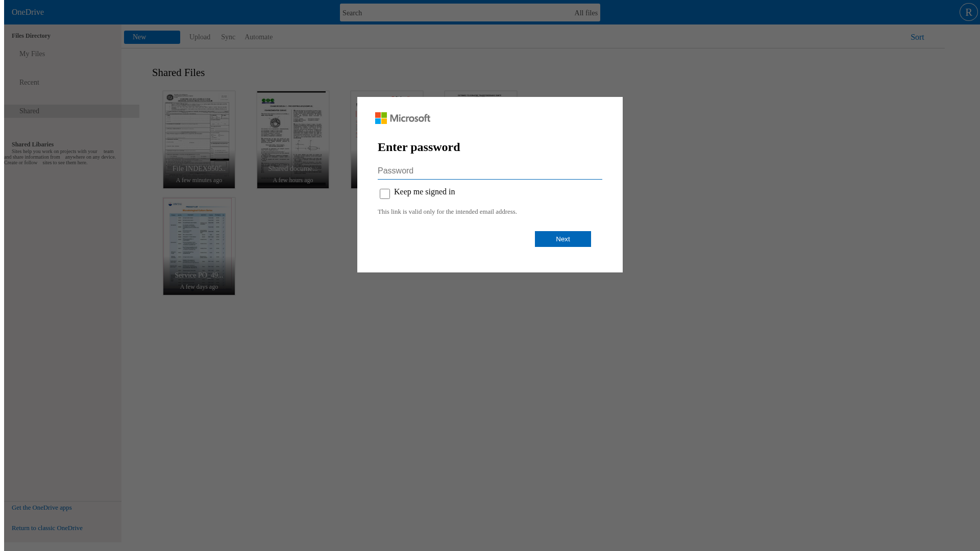Open the File INDEX9505 thumbnail
980x551 pixels.
(x=199, y=140)
